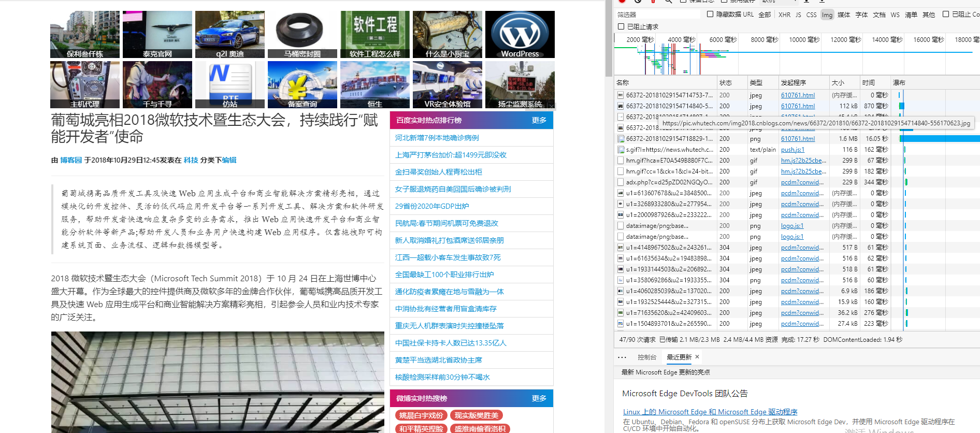Viewport: 980px width, 433px height.
Task: Filter requests by 清单 type
Action: tap(911, 15)
